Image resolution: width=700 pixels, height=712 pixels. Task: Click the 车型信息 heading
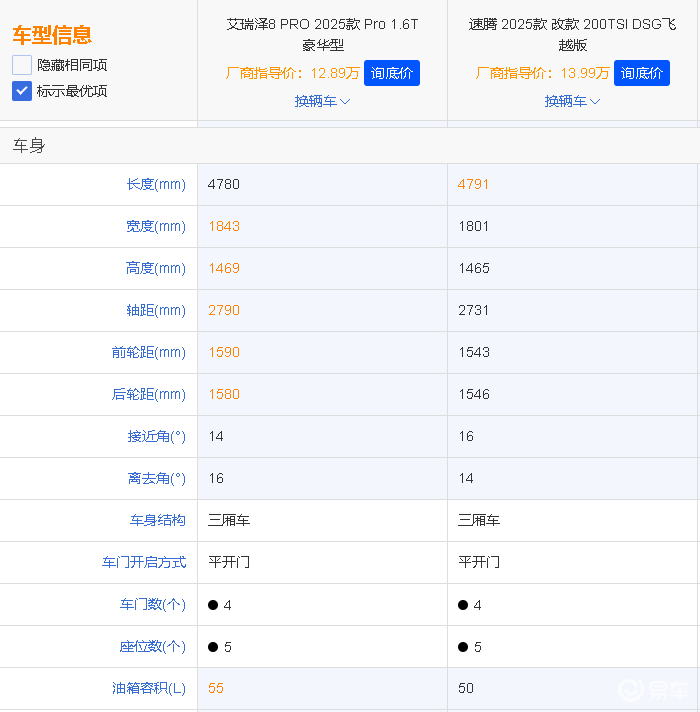(x=52, y=35)
